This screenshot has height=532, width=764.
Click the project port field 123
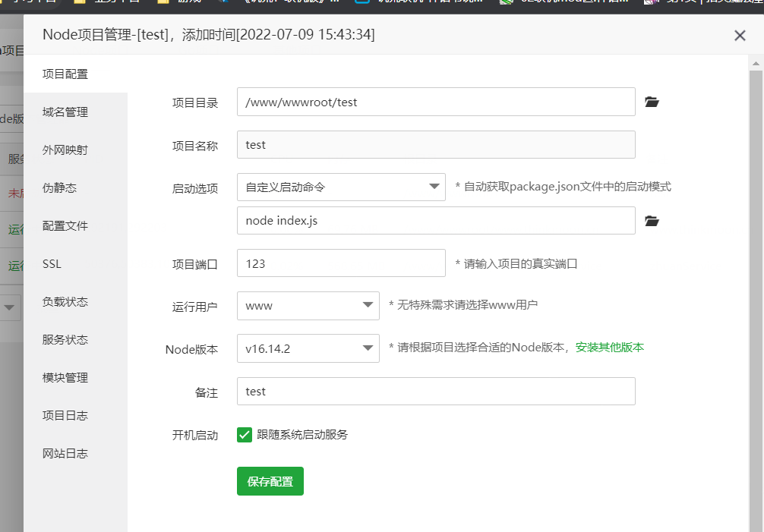[341, 263]
